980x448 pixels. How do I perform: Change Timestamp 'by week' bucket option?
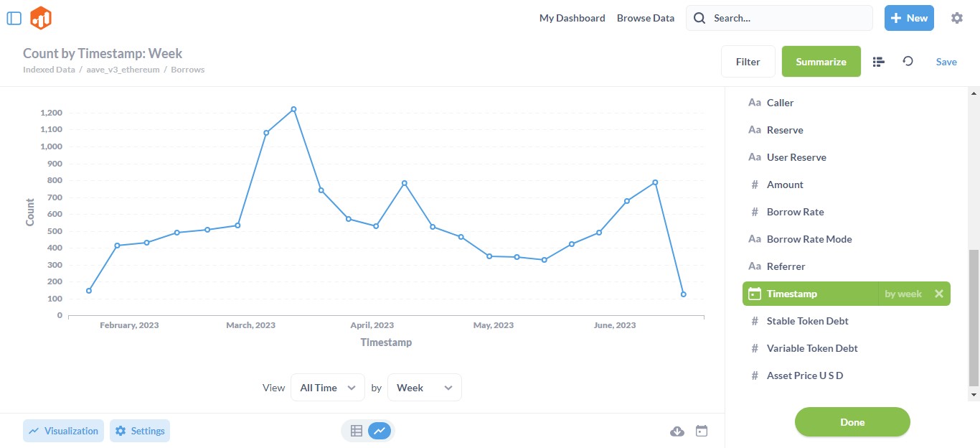click(x=903, y=294)
